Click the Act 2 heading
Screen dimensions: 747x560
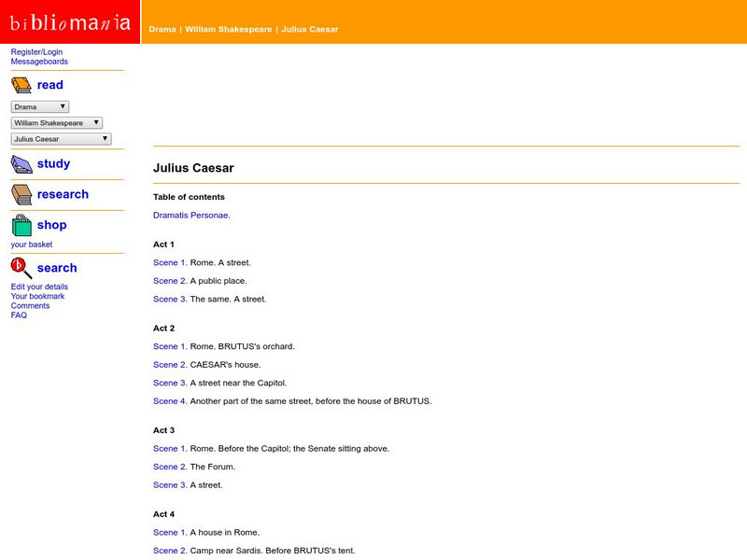[164, 329]
